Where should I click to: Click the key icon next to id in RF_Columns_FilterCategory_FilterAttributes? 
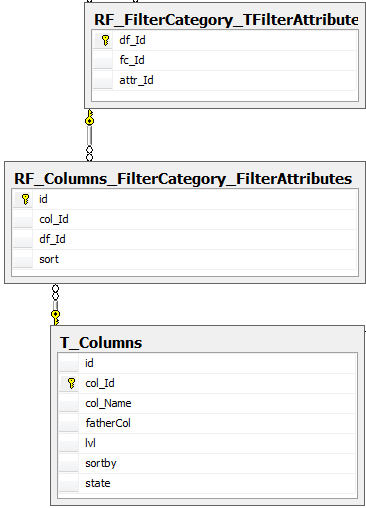(25, 199)
